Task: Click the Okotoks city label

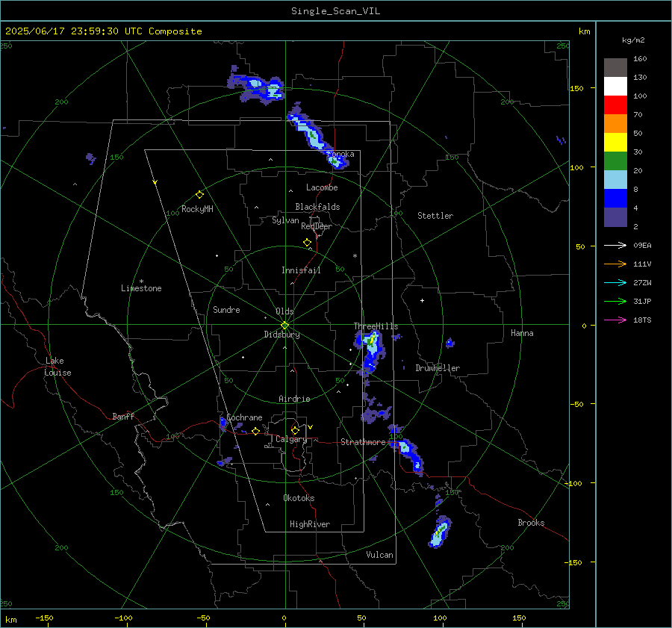Action: tap(299, 498)
